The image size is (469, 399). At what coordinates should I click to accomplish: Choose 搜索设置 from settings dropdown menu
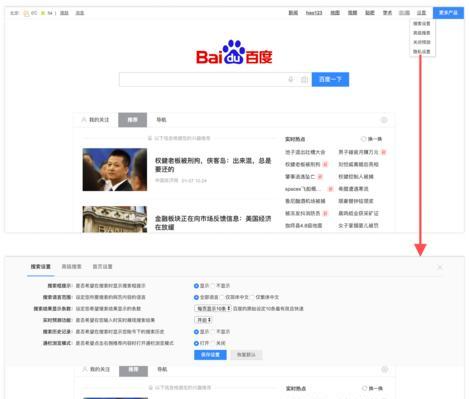[422, 24]
